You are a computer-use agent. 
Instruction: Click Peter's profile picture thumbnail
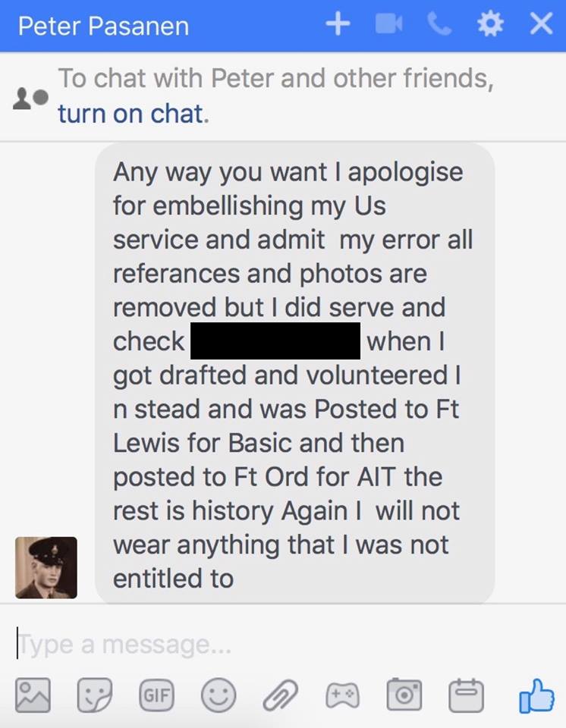[46, 567]
